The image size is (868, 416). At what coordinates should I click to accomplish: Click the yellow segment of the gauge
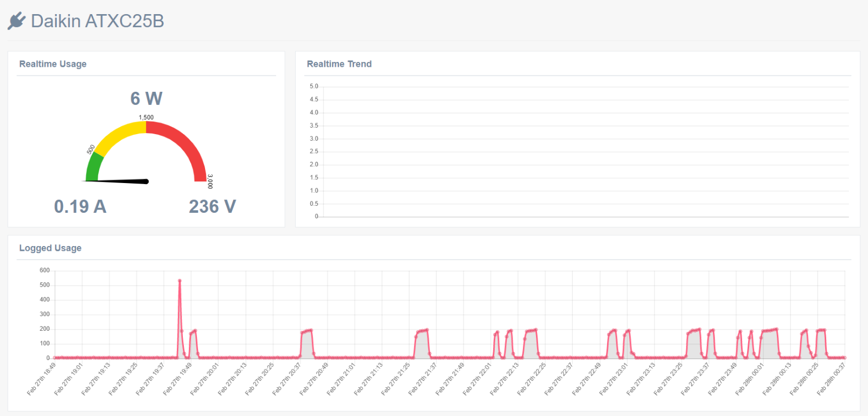[x=119, y=135]
